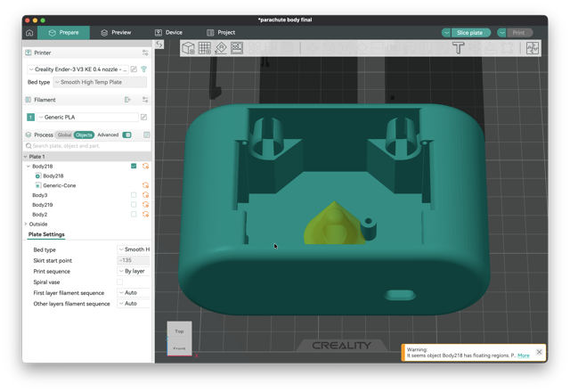Click the Top face of the view cube
Screen dimensions: 570x392
point(179,331)
